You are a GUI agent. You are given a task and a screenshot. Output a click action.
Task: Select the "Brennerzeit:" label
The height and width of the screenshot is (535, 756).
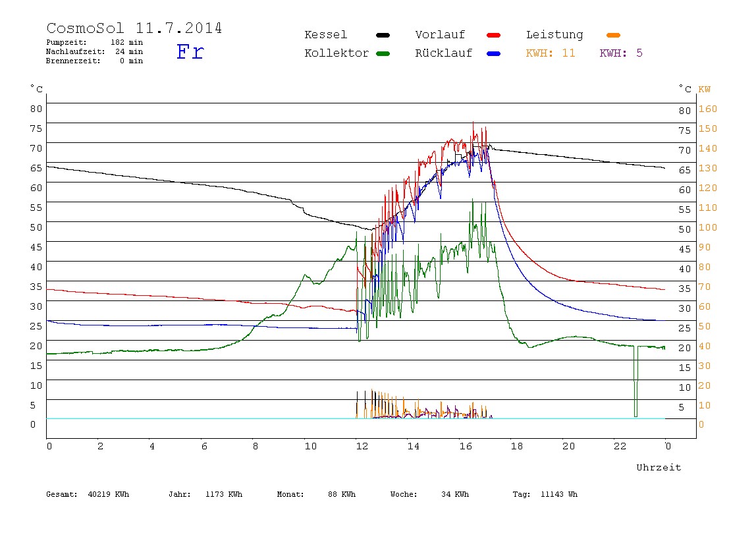[73, 61]
